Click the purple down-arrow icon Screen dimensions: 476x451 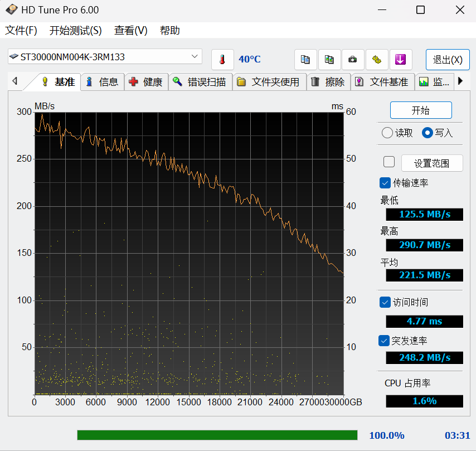coord(400,60)
